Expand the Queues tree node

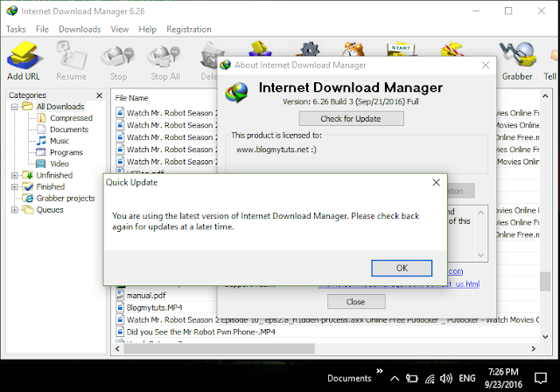pos(15,210)
